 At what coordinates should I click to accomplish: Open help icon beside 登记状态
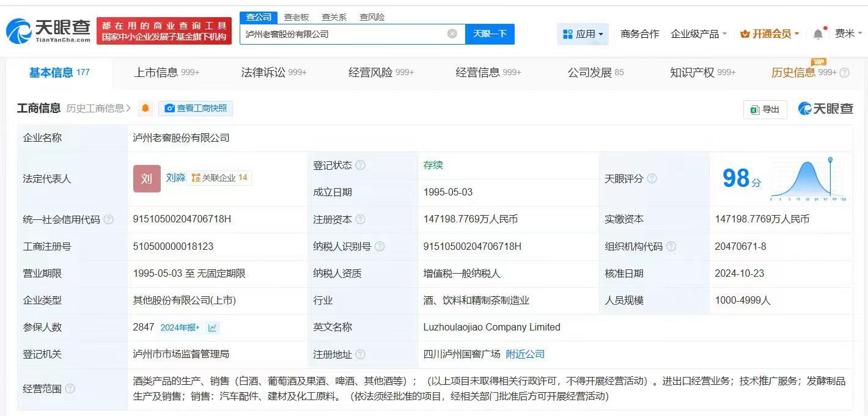(360, 166)
